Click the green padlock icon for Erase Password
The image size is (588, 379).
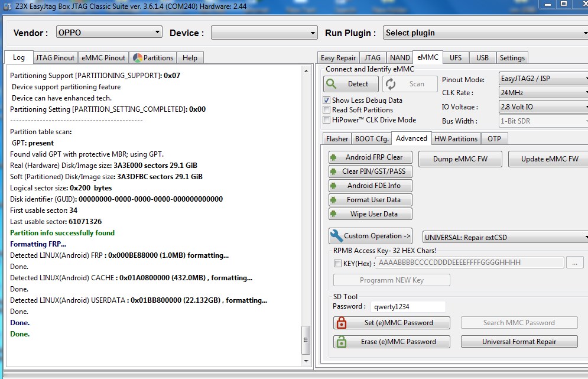(341, 342)
